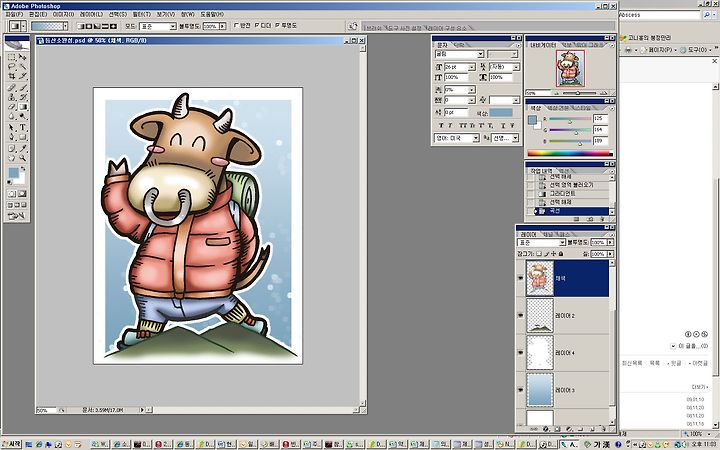Toggle the Dither (디더) checkbox

click(257, 26)
